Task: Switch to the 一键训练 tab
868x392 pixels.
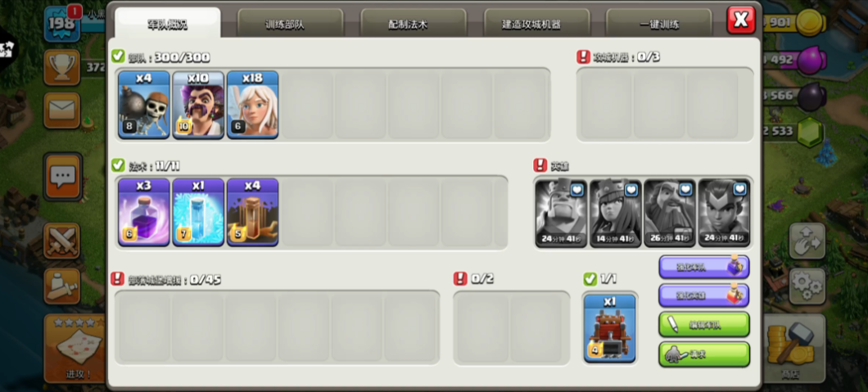Action: click(658, 24)
